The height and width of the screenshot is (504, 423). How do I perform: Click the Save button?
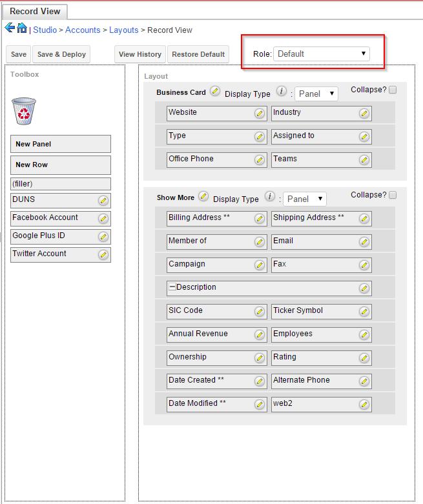(x=19, y=54)
